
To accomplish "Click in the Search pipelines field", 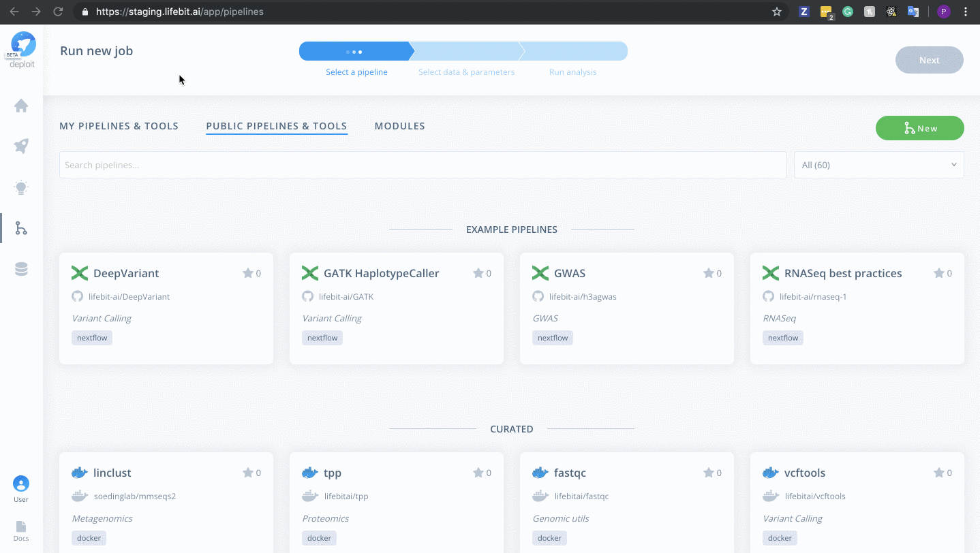I will [x=423, y=165].
